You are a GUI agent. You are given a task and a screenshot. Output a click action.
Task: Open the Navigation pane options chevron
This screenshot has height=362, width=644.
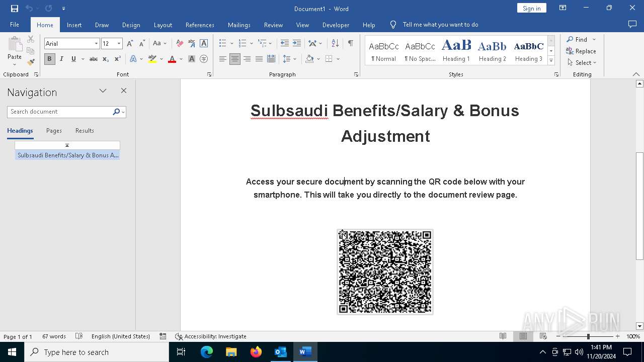coord(103,91)
